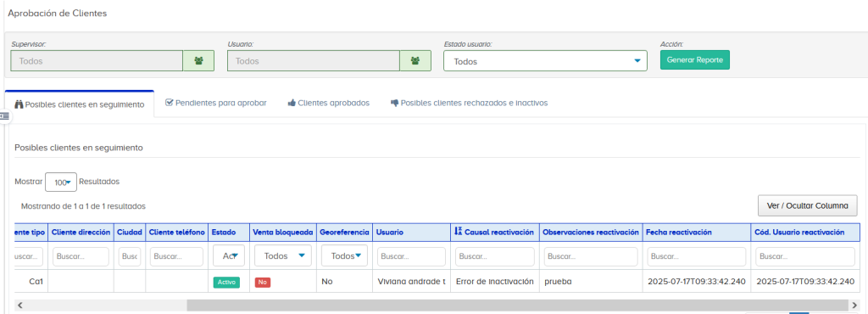Sort by Cliente teléfono column header

point(177,233)
